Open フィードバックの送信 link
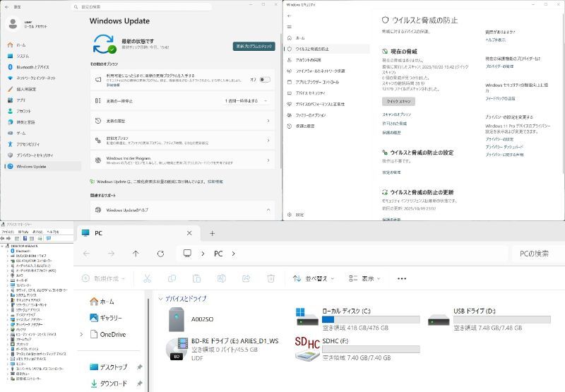This screenshot has width=565, height=392. (501, 98)
